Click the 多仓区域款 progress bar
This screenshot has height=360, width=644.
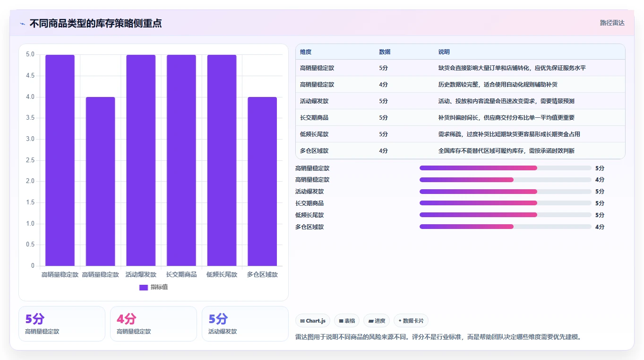point(506,227)
